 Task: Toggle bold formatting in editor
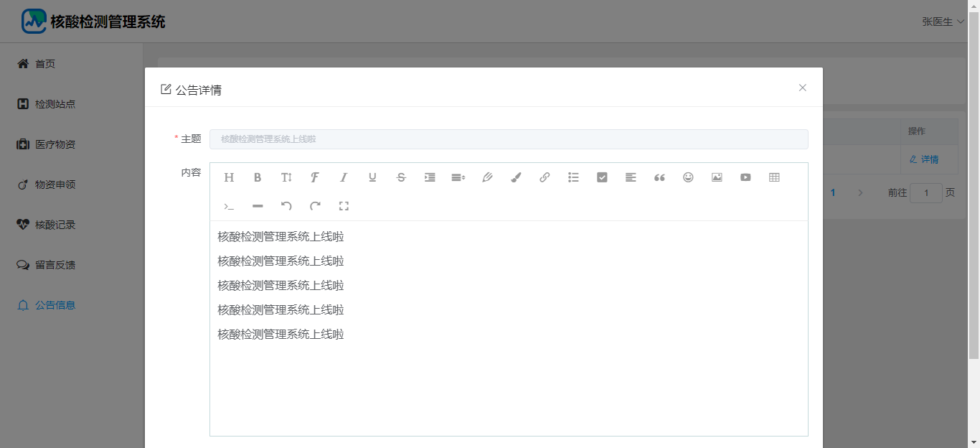[x=258, y=177]
